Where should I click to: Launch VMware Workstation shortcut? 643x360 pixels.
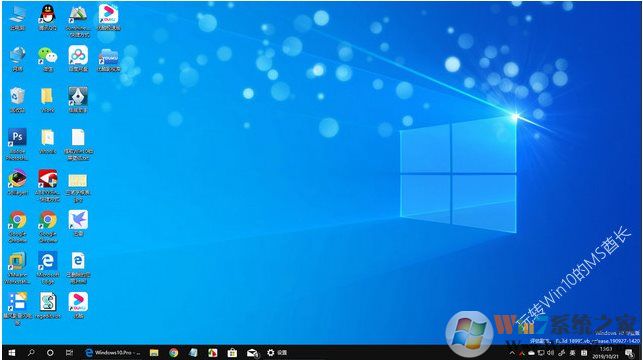pyautogui.click(x=17, y=267)
